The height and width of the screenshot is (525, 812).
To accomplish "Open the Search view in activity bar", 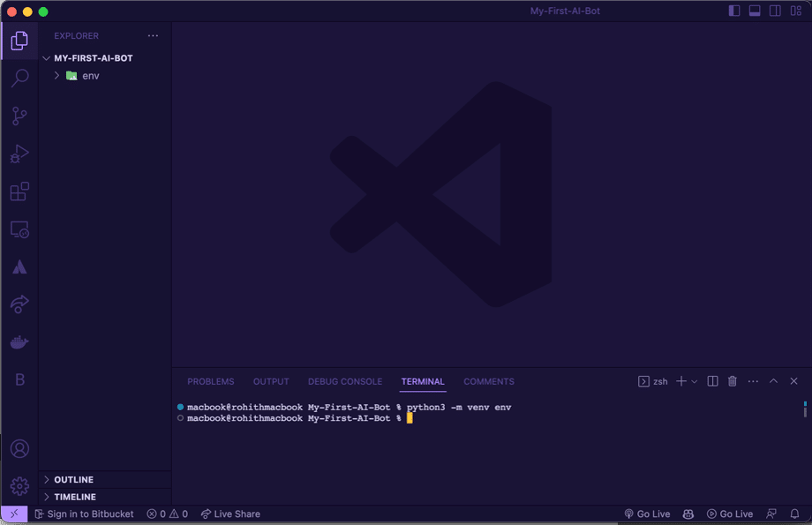I will (x=19, y=79).
